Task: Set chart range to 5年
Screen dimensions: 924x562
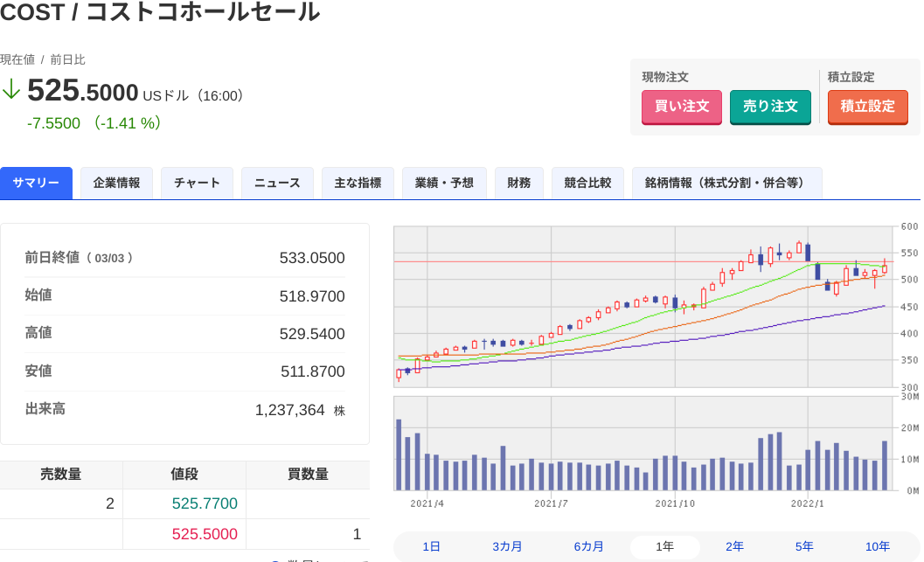Action: point(804,546)
